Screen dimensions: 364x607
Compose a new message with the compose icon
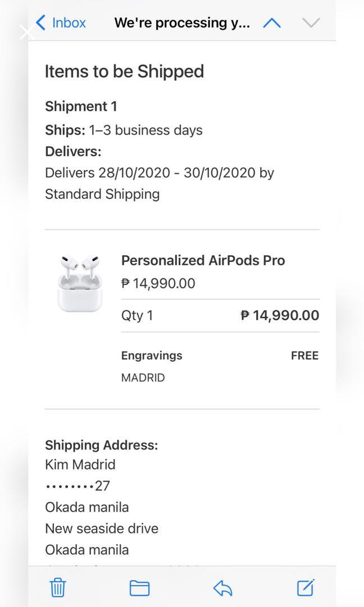click(x=304, y=587)
